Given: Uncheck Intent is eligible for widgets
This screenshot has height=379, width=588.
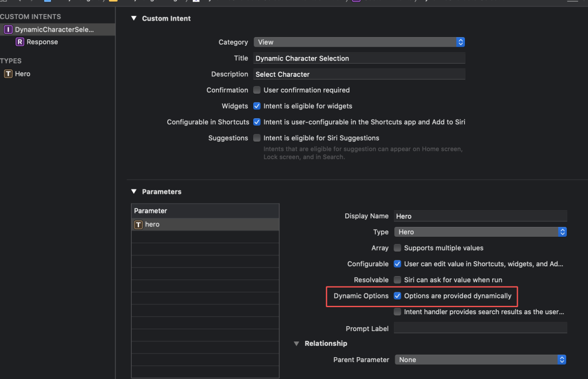Looking at the screenshot, I should [257, 106].
